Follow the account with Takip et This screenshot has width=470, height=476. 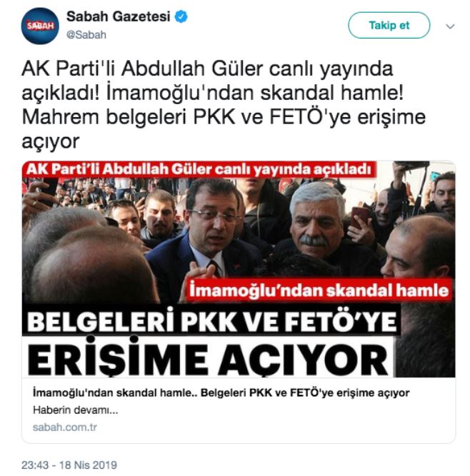click(389, 25)
